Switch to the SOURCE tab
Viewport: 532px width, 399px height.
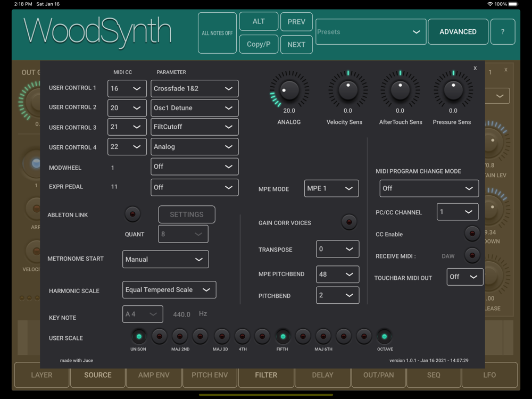tap(98, 375)
